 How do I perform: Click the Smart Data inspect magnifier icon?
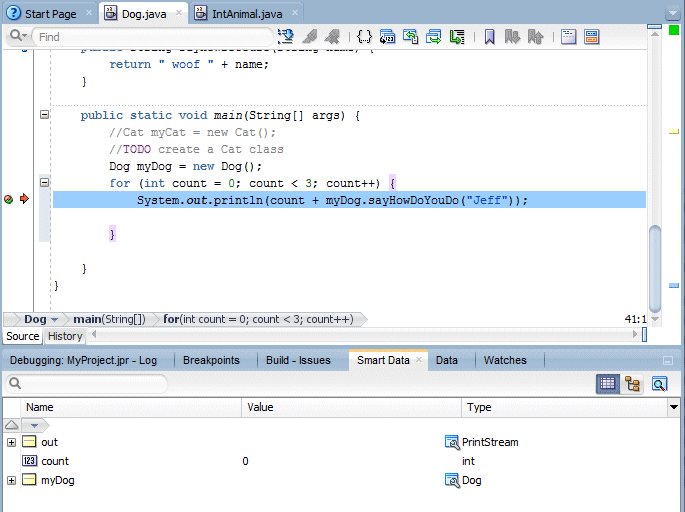(659, 384)
